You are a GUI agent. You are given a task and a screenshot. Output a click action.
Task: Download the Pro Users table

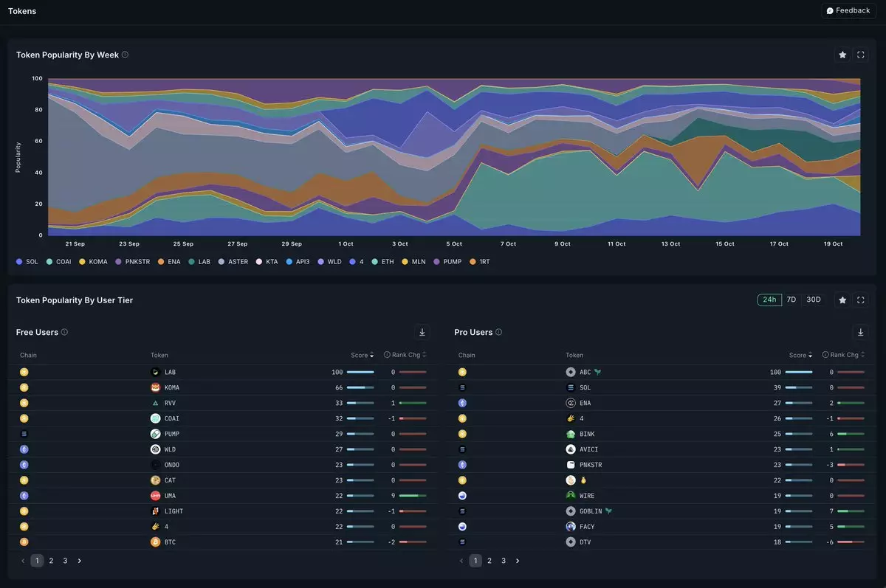(861, 332)
